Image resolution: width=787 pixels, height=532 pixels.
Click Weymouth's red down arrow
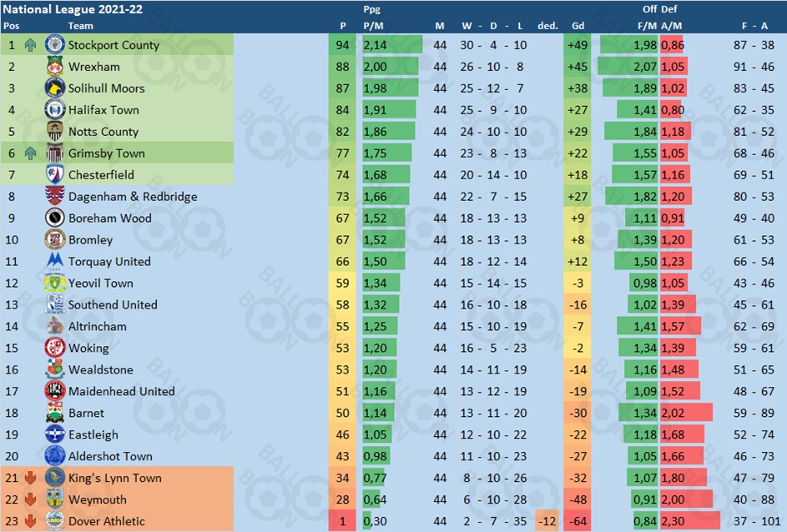(x=30, y=499)
